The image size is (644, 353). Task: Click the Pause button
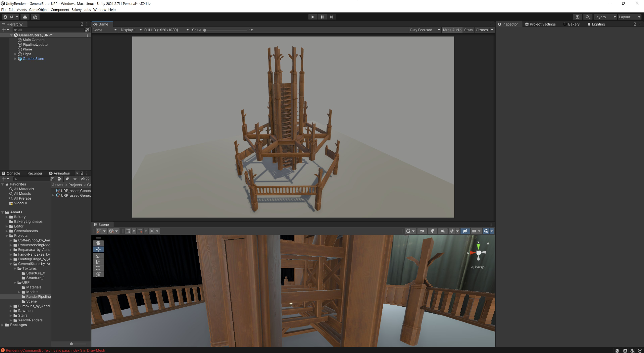pos(322,17)
